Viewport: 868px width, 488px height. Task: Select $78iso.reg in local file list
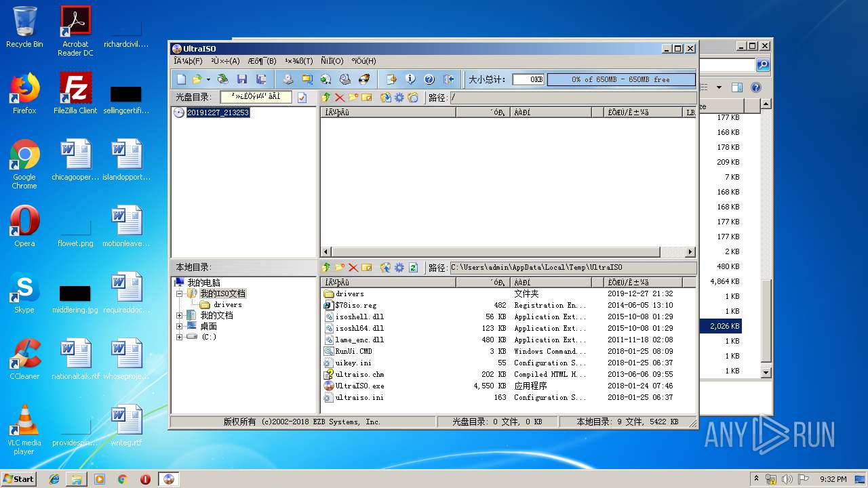tap(355, 305)
